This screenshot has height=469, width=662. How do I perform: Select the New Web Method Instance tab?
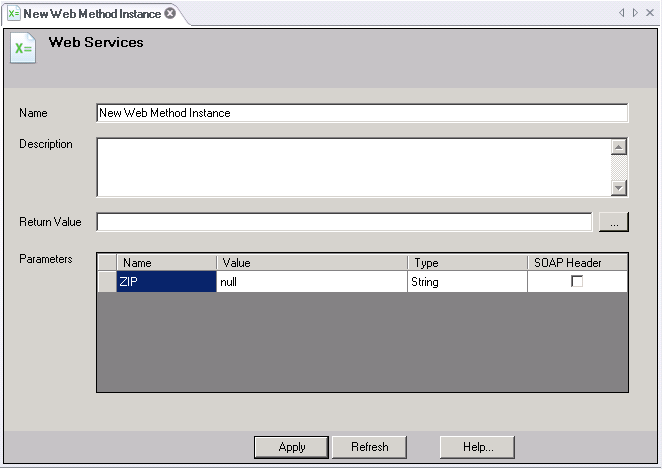point(90,14)
